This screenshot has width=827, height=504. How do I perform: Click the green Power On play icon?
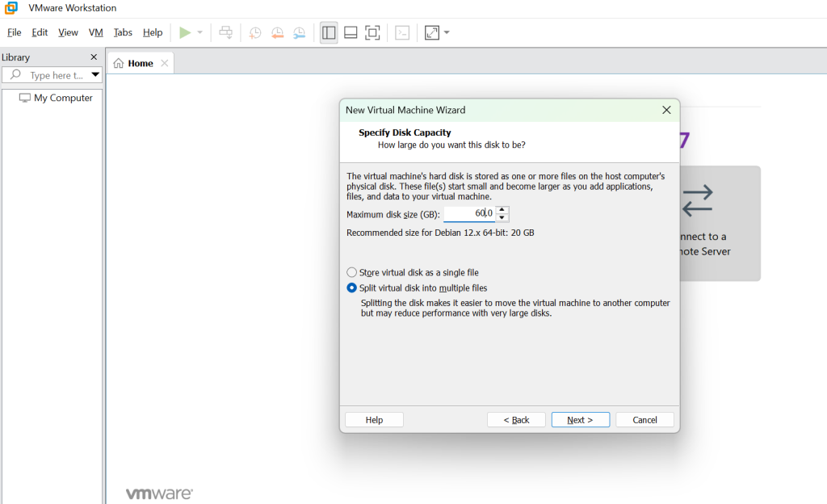click(185, 32)
